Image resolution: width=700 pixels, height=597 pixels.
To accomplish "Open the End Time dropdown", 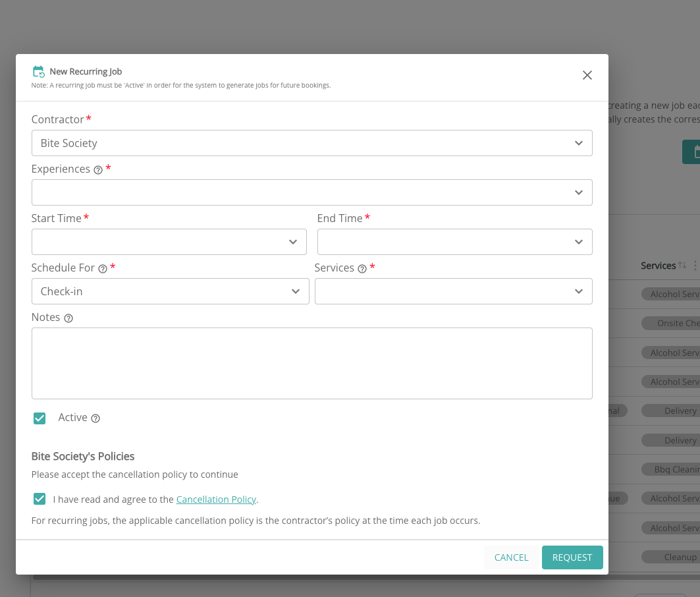I will [x=454, y=242].
